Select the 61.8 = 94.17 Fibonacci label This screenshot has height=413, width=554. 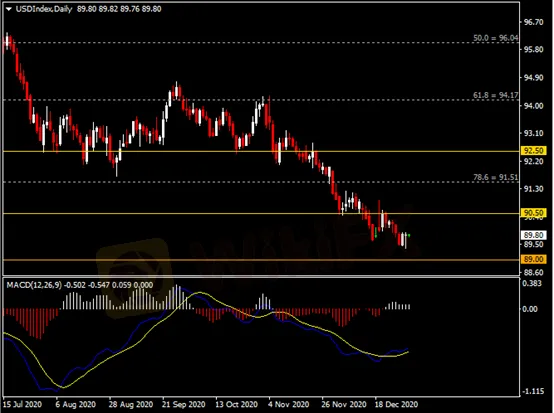click(x=496, y=95)
